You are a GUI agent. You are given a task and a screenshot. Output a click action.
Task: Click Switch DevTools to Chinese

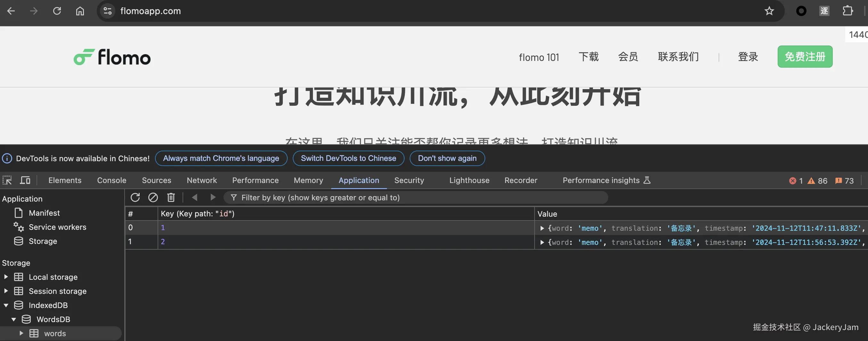[348, 158]
